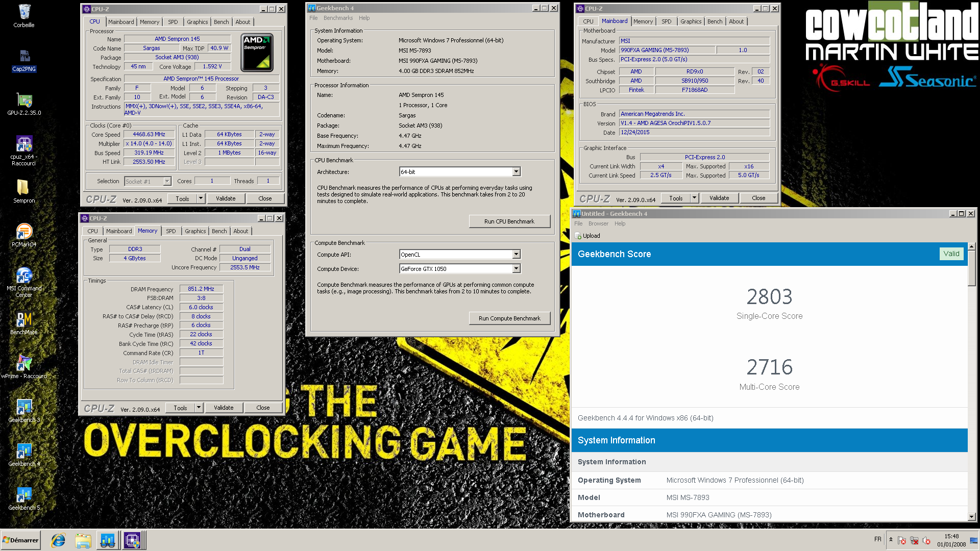
Task: Open Graphics tab in CPU-Z Mainboard window
Action: [x=691, y=21]
